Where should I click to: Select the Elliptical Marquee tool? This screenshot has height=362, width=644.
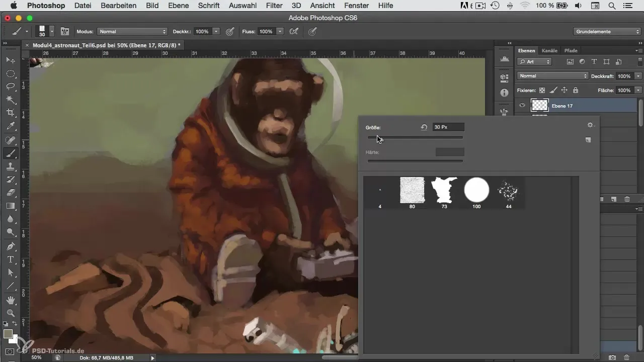[x=10, y=73]
